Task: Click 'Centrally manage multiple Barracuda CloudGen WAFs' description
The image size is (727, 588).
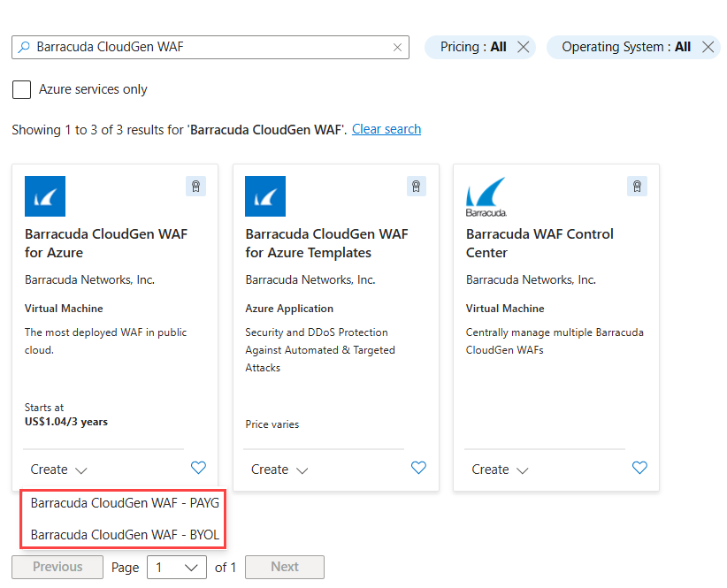Action: [x=555, y=341]
